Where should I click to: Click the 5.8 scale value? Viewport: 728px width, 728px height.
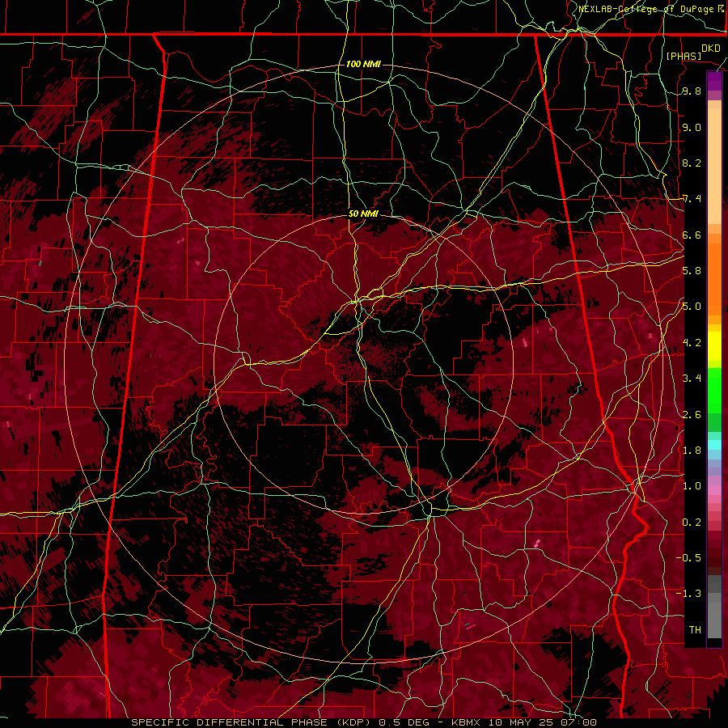[692, 271]
